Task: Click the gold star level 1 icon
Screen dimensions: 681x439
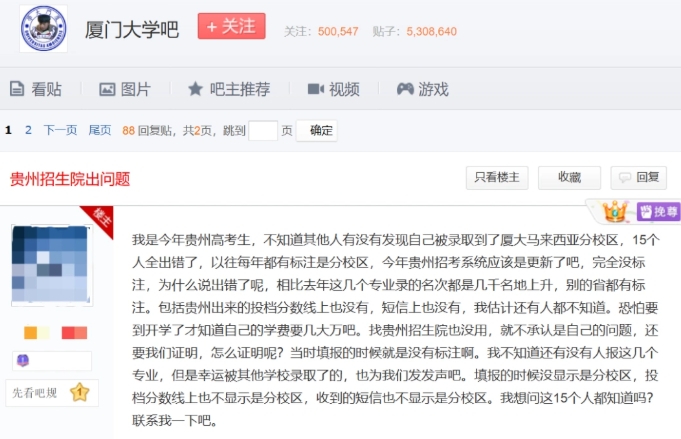Action: [x=79, y=393]
